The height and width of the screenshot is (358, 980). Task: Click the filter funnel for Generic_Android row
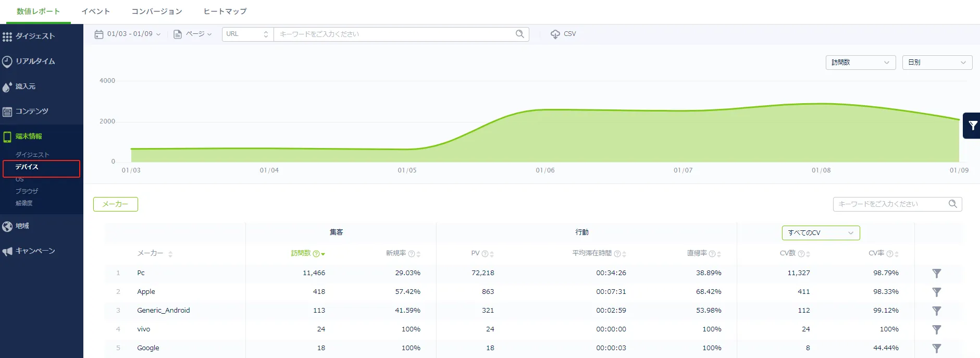pyautogui.click(x=936, y=311)
